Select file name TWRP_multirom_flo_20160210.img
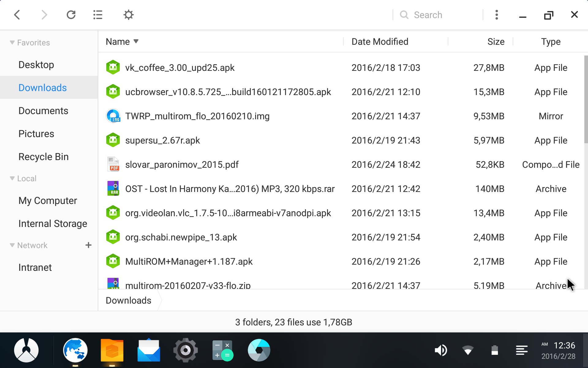The image size is (588, 368). coord(197,116)
